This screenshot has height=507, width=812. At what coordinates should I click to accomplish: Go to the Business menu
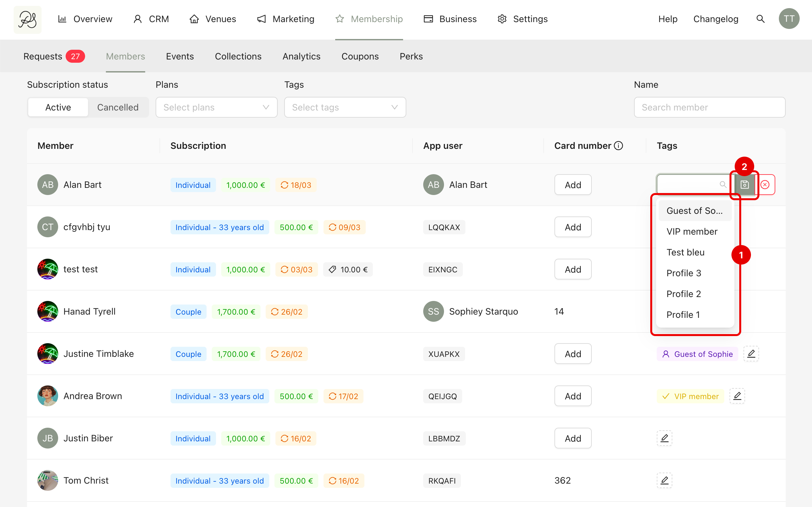(450, 19)
